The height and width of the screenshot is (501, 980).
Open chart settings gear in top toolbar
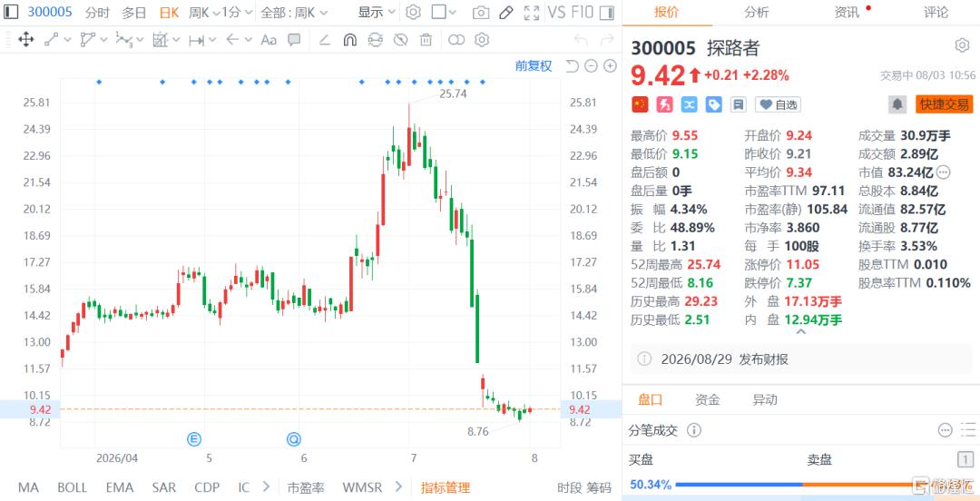(x=413, y=12)
